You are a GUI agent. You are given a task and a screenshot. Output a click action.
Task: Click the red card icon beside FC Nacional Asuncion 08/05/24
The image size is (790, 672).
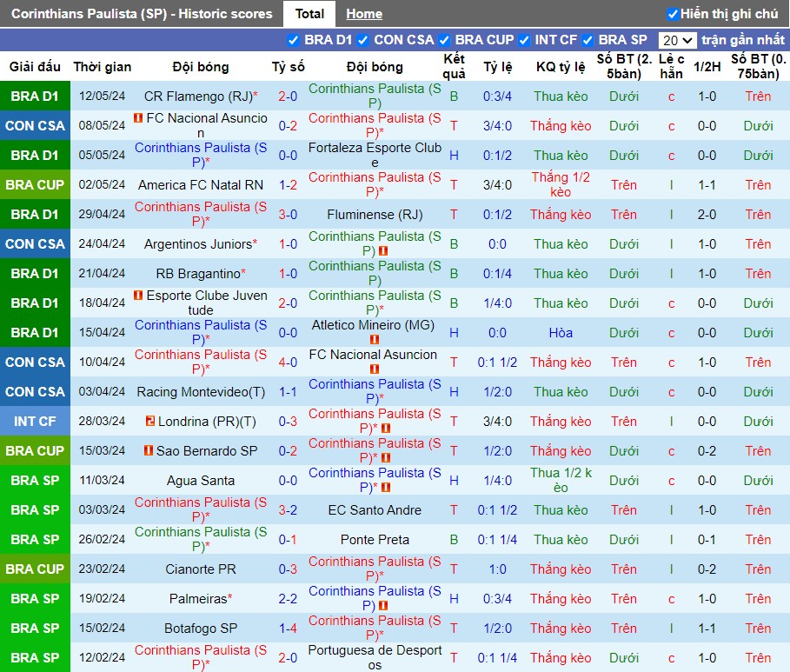click(x=138, y=118)
